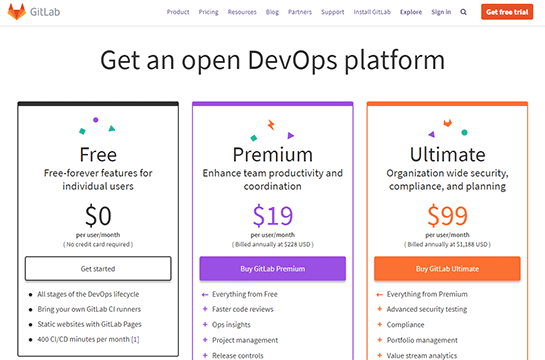
Task: Buy GitLab Premium plan
Action: click(272, 269)
